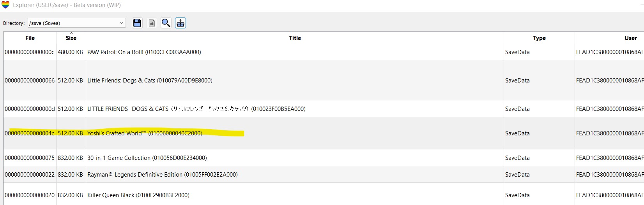644x205 pixels.
Task: Select the Japanese LITTLE FRIENDS -DOGS & CATS- row
Action: (324, 109)
